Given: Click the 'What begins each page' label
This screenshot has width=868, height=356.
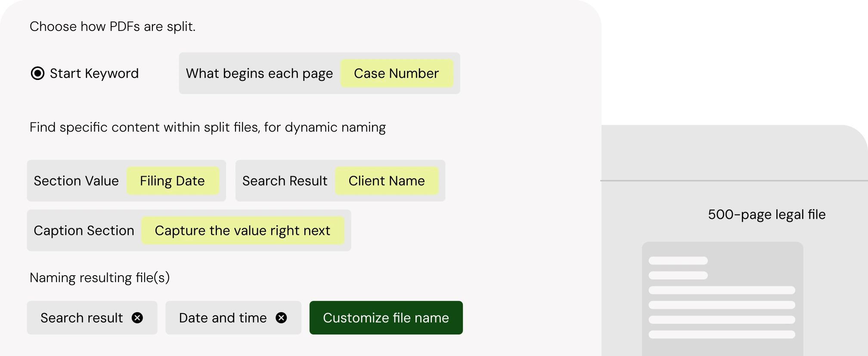Looking at the screenshot, I should (x=260, y=74).
